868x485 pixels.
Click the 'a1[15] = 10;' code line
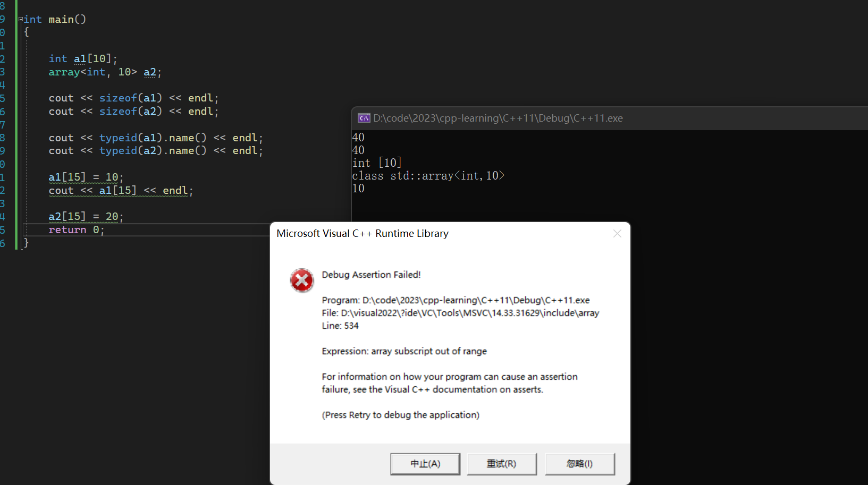click(86, 177)
